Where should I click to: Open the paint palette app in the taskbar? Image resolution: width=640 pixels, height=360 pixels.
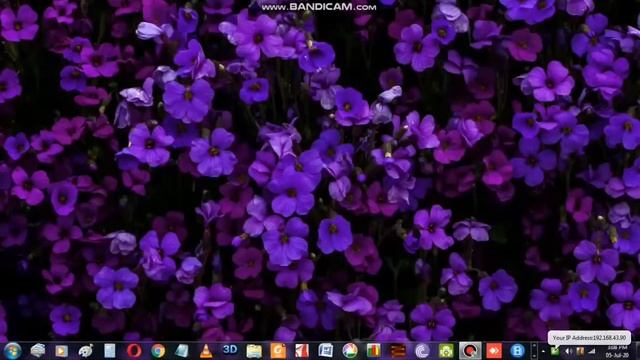point(86,351)
